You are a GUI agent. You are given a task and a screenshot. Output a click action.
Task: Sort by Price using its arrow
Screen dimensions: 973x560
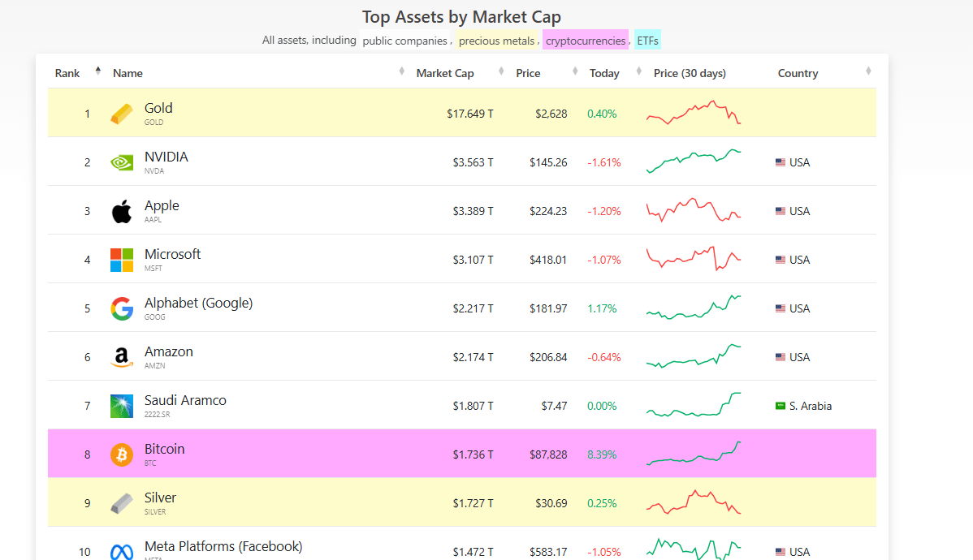[x=575, y=71]
